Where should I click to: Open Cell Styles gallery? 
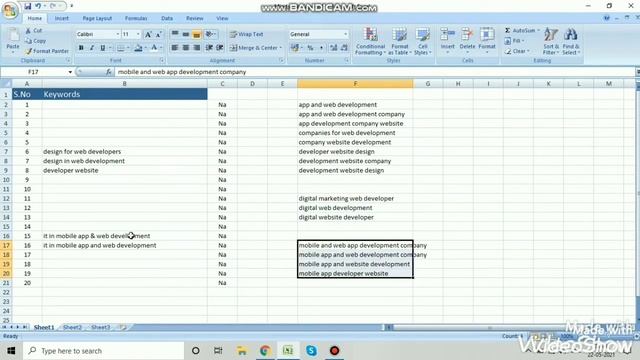pyautogui.click(x=422, y=41)
